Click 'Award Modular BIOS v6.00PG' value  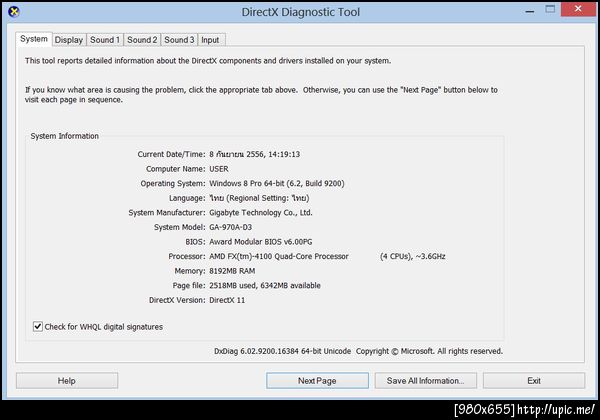coord(261,242)
